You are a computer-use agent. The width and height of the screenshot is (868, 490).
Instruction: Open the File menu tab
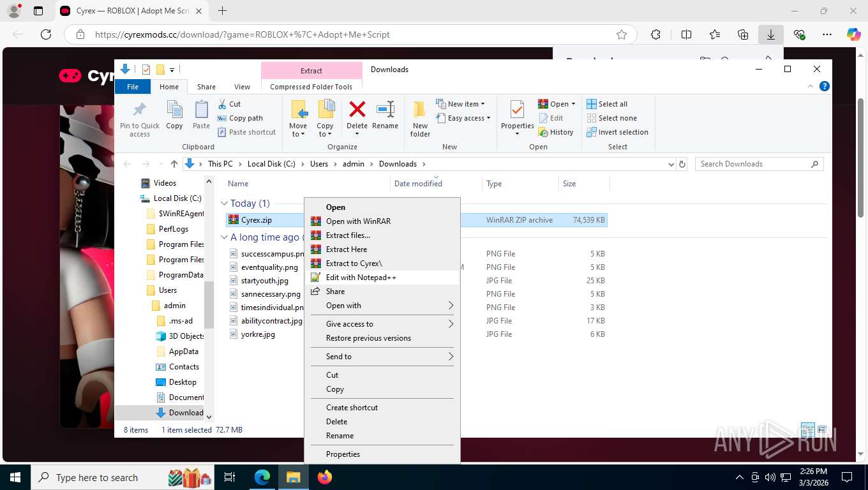(133, 87)
